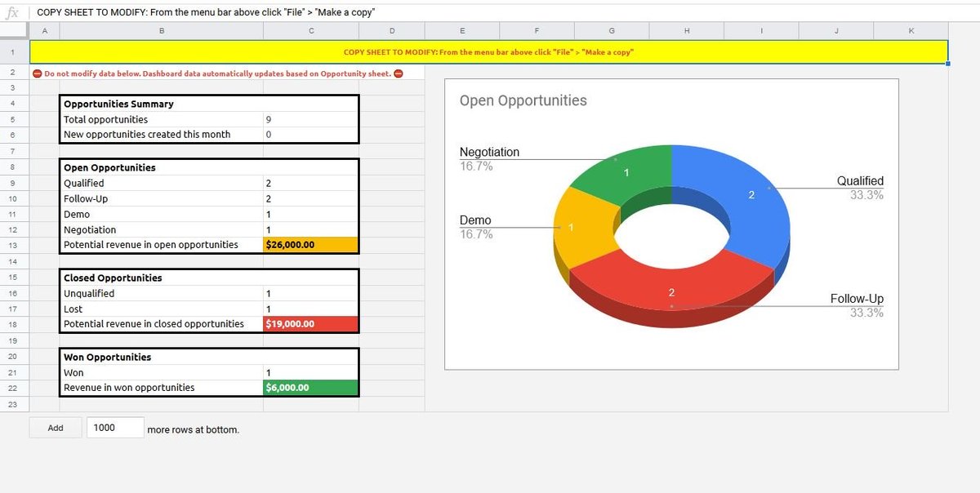Select column I header
The width and height of the screenshot is (980, 493).
tap(761, 31)
